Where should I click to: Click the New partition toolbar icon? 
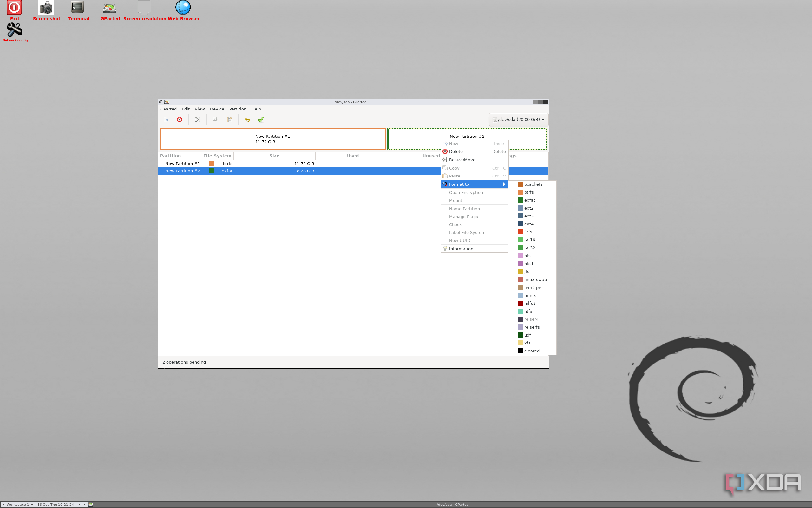166,120
